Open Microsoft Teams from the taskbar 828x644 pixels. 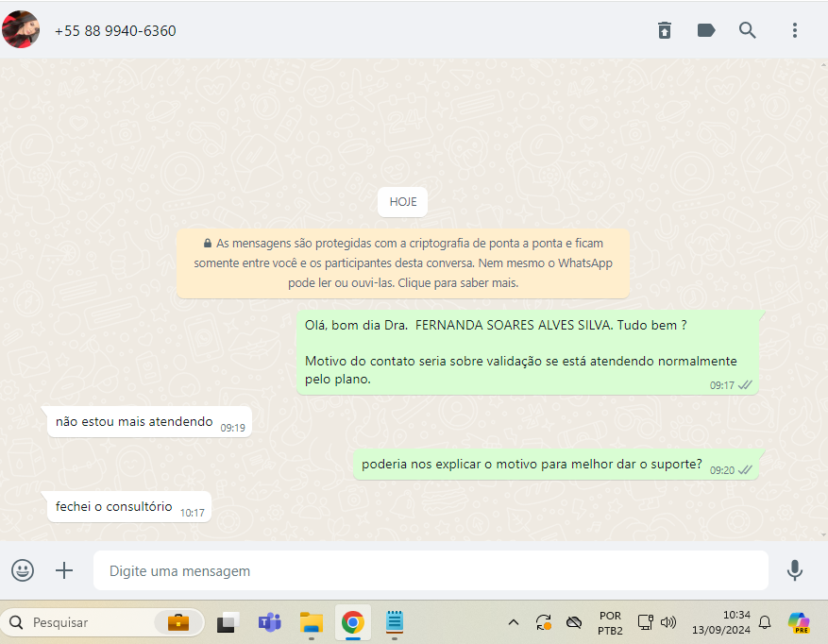tap(270, 622)
